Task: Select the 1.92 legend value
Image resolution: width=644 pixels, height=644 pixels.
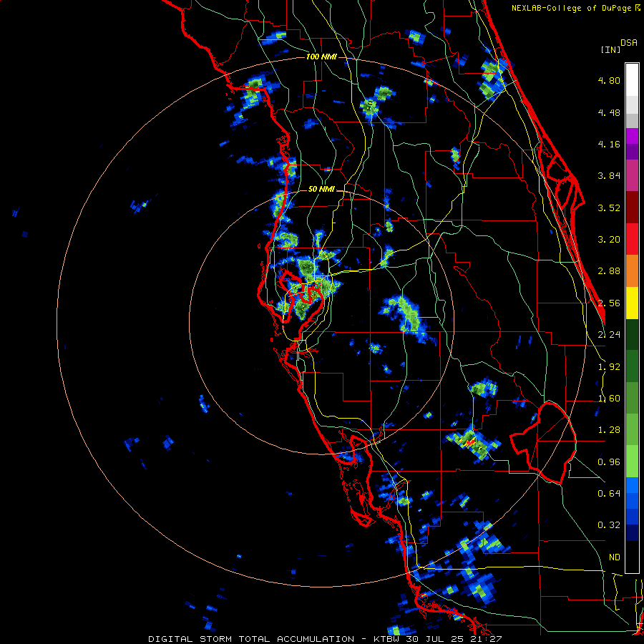Action: click(609, 367)
